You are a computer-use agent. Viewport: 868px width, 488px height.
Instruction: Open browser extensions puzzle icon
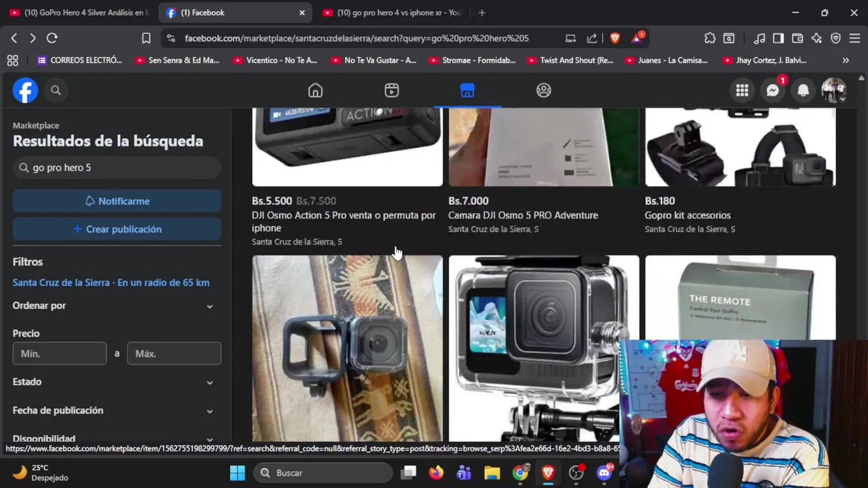coord(710,38)
